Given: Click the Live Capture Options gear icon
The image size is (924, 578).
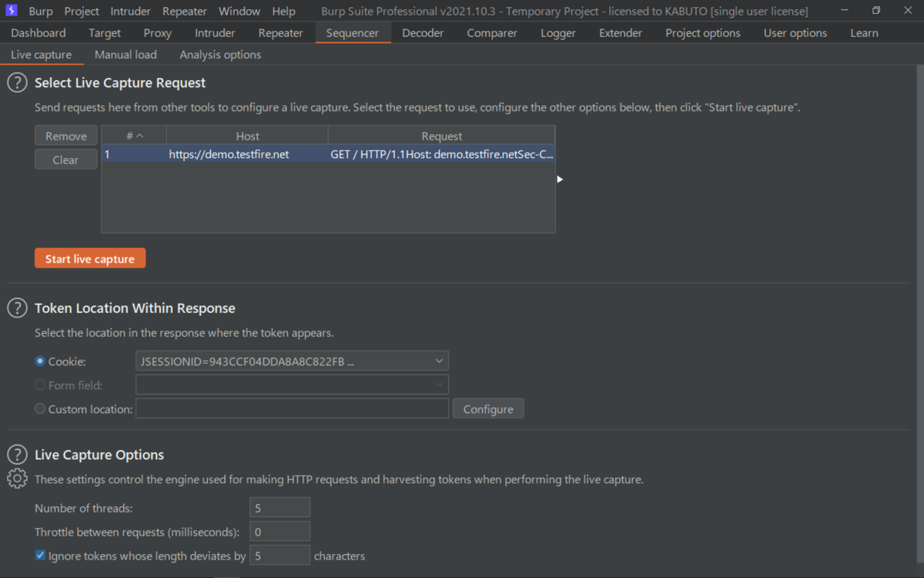Looking at the screenshot, I should [x=17, y=479].
